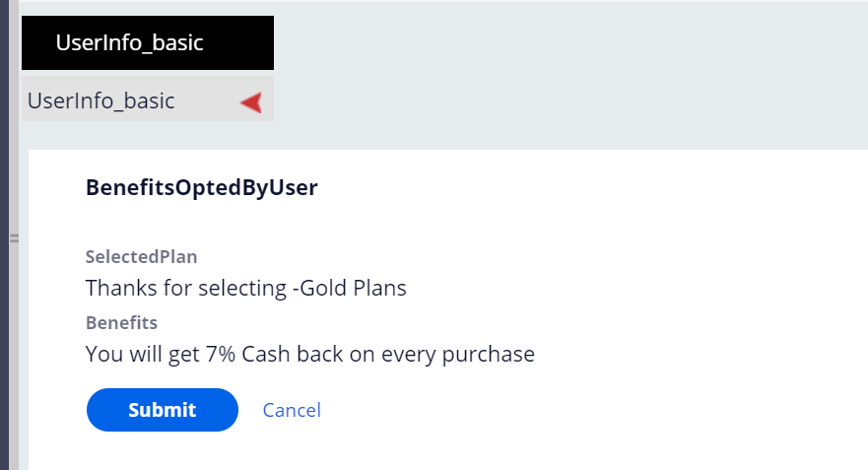Click the SelectedPlan field label

coord(142,256)
